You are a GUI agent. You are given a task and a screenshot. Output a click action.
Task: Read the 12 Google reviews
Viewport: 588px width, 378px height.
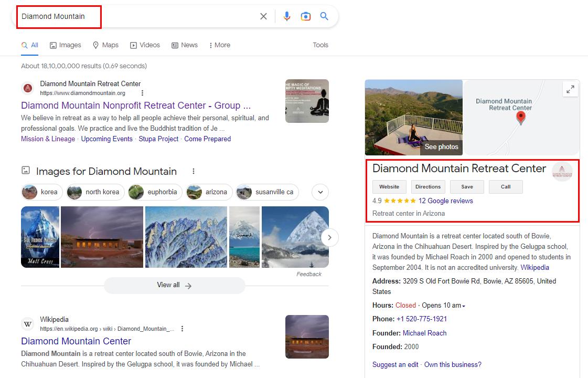point(445,201)
